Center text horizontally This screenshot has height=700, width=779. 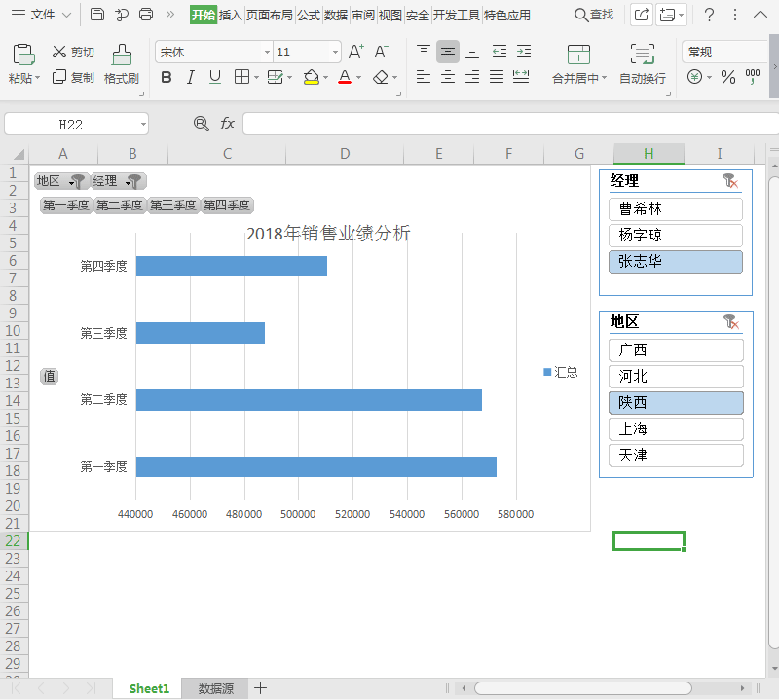[x=448, y=77]
